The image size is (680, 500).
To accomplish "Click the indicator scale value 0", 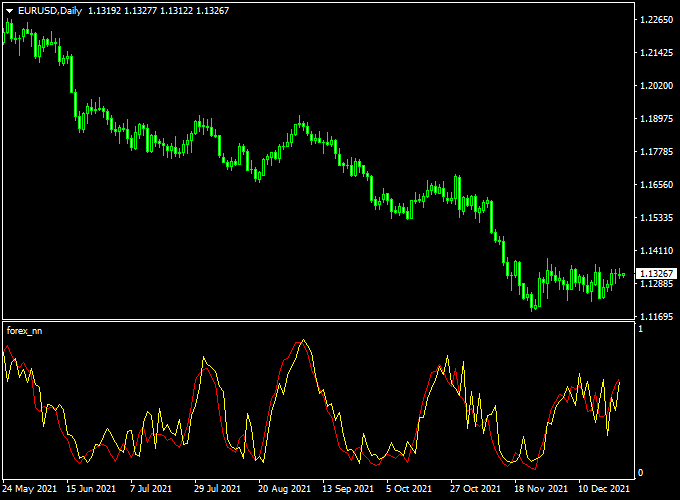I will 641,473.
